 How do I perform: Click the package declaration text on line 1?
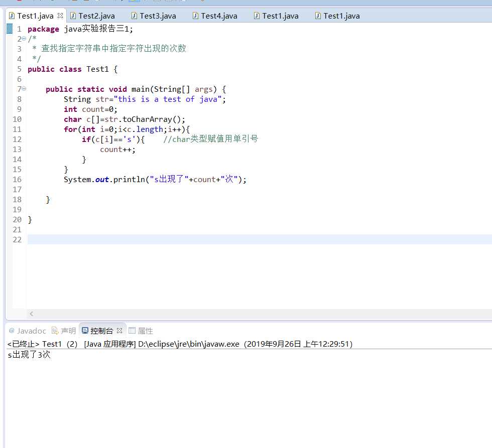(80, 29)
